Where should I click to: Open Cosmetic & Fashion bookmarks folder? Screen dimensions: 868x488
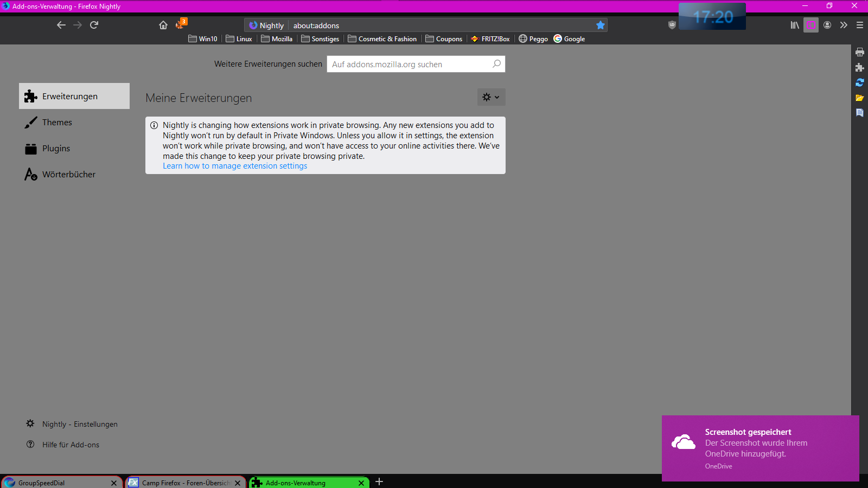[382, 39]
